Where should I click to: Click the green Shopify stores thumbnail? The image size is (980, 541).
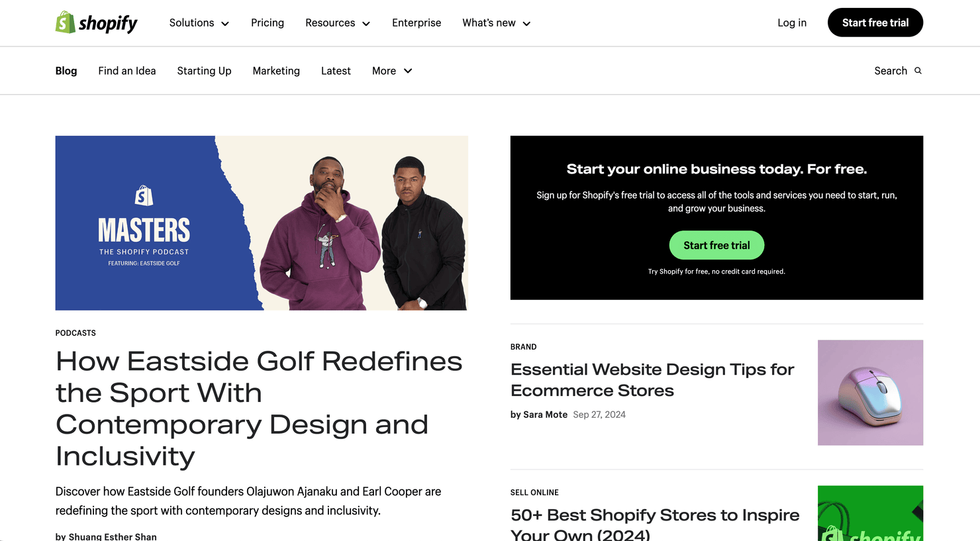870,513
